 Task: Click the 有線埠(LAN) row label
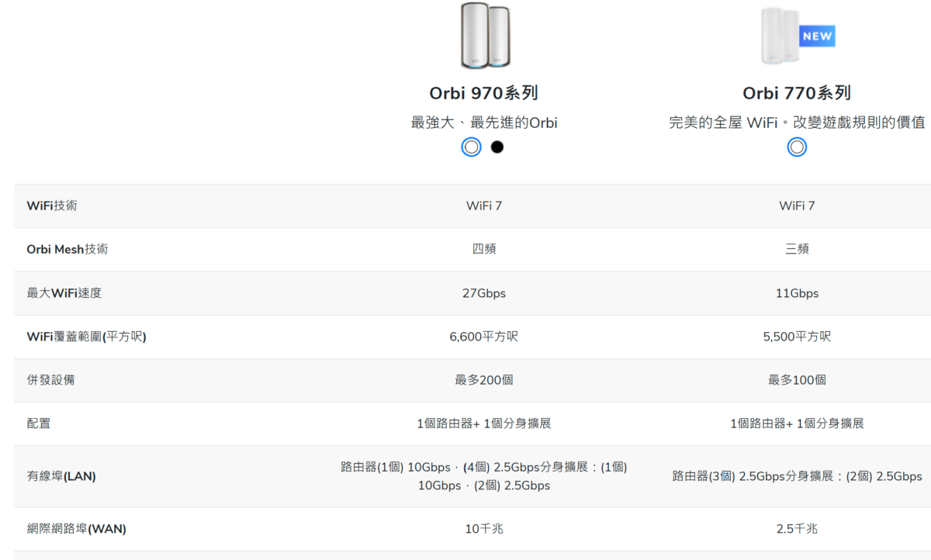61,476
